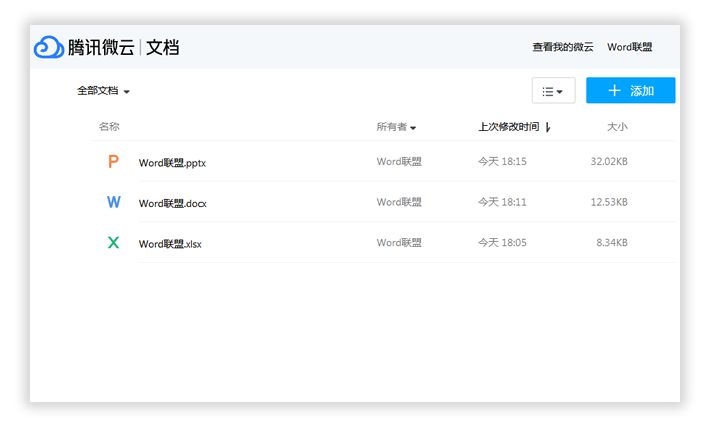Open file Word联盟.xlsx

tap(170, 244)
